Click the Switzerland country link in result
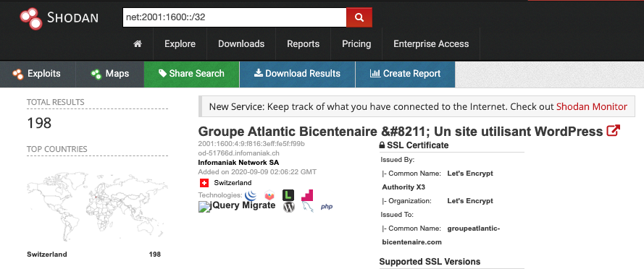This screenshot has width=644, height=269. coord(233,183)
